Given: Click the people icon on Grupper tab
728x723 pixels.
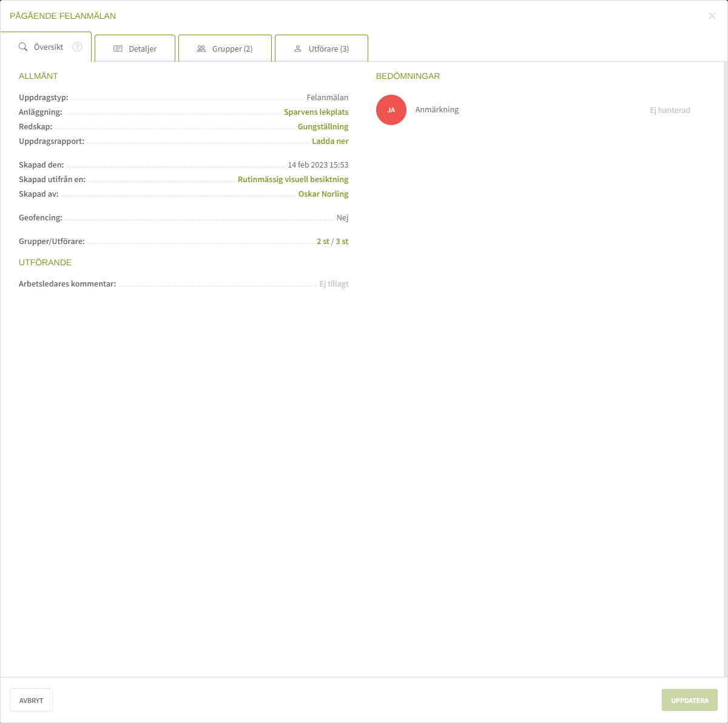Looking at the screenshot, I should 201,49.
